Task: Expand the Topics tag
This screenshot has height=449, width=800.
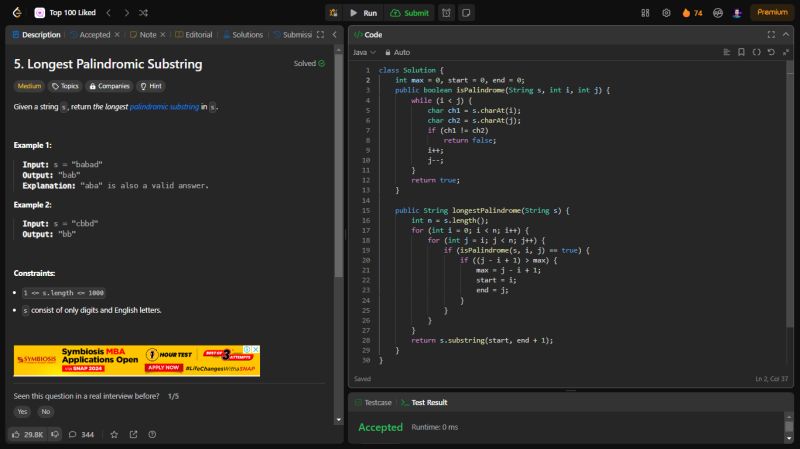Action: point(65,86)
